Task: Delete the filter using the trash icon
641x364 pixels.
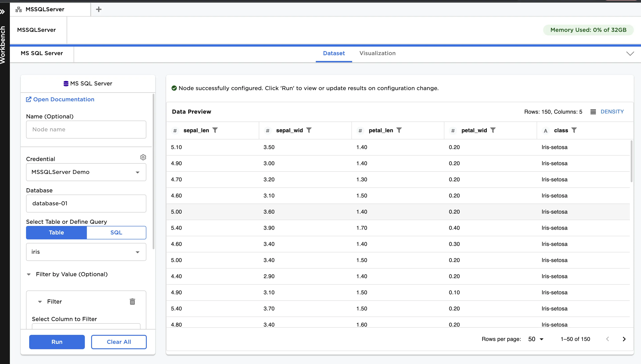Action: (x=132, y=301)
